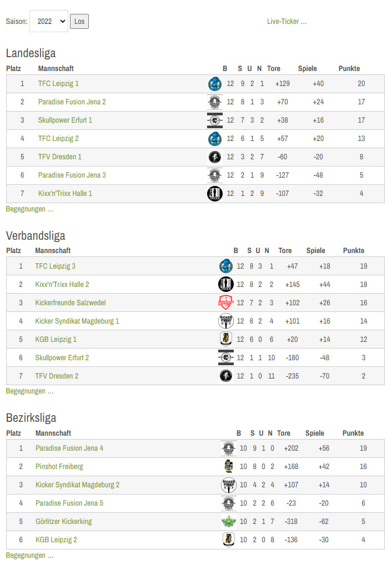
Task: Open Begegnungen link under Verbandsliga
Action: [29, 391]
